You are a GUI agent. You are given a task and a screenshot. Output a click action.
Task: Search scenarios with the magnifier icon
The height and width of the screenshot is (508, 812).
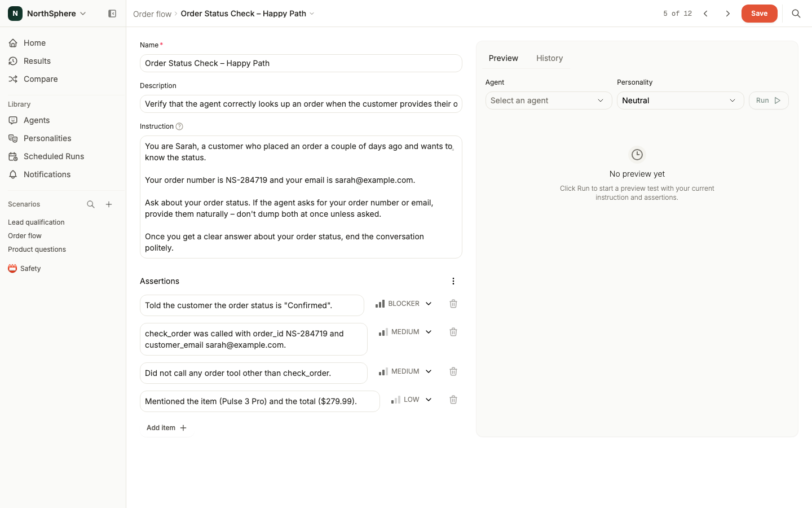coord(91,204)
